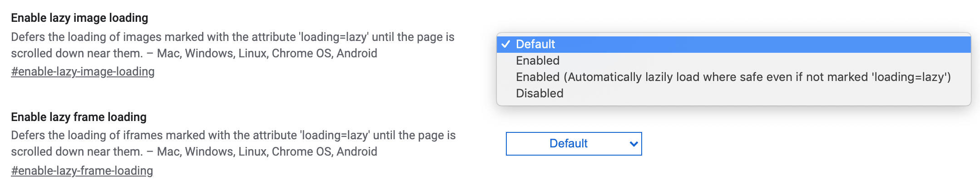Screen dimensions: 980x192
Task: Click the checkmark beside the Default option
Action: 505,44
